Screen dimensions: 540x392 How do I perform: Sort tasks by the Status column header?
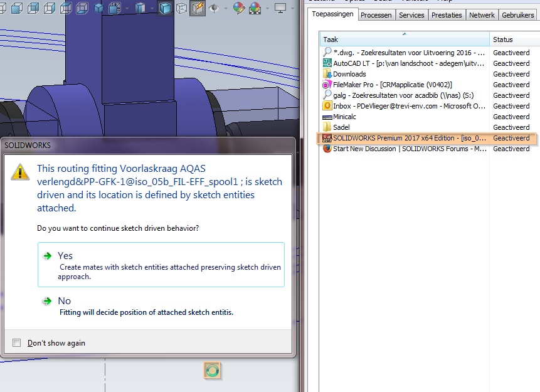[x=514, y=40]
